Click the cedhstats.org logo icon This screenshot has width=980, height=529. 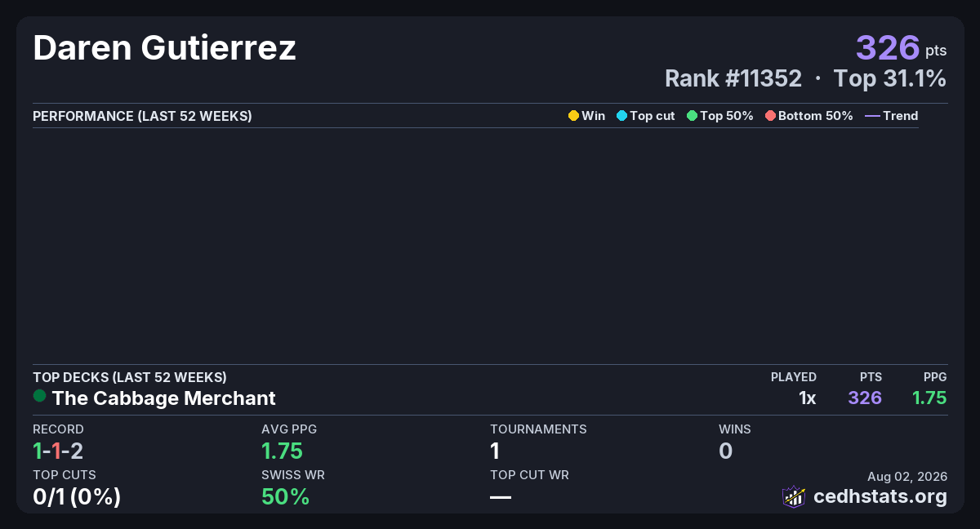pyautogui.click(x=794, y=496)
